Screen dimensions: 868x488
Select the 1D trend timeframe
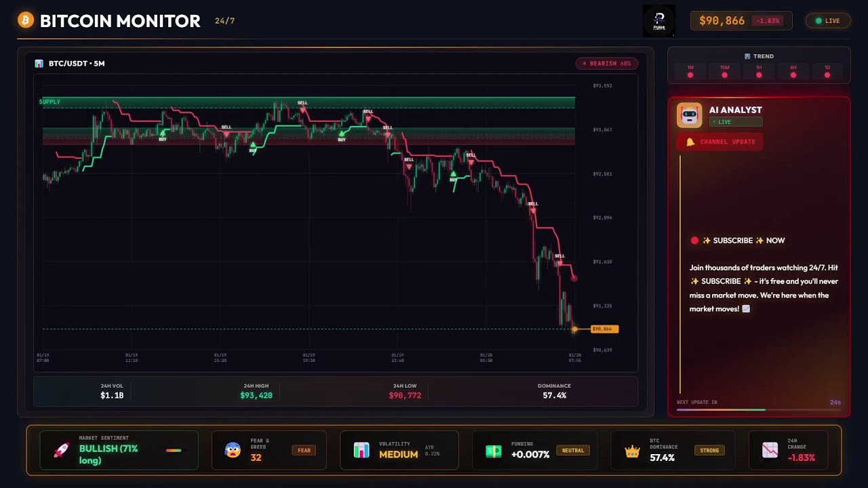827,71
